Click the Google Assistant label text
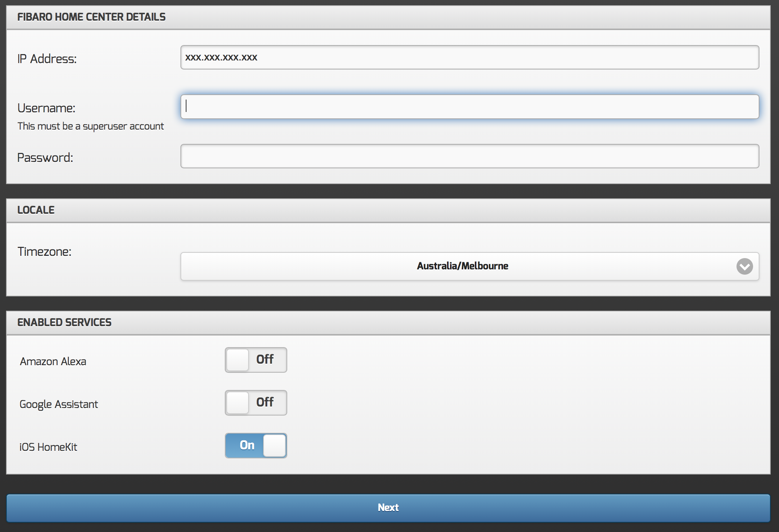 click(x=59, y=404)
